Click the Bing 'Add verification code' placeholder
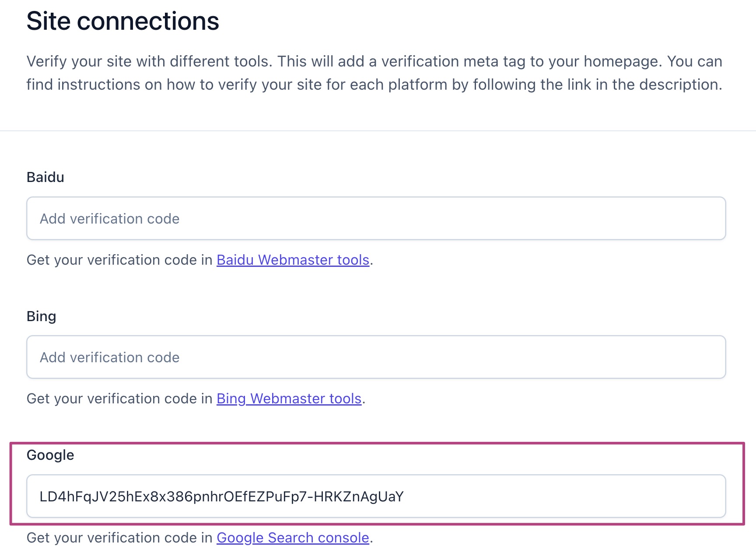The width and height of the screenshot is (756, 560). (109, 357)
